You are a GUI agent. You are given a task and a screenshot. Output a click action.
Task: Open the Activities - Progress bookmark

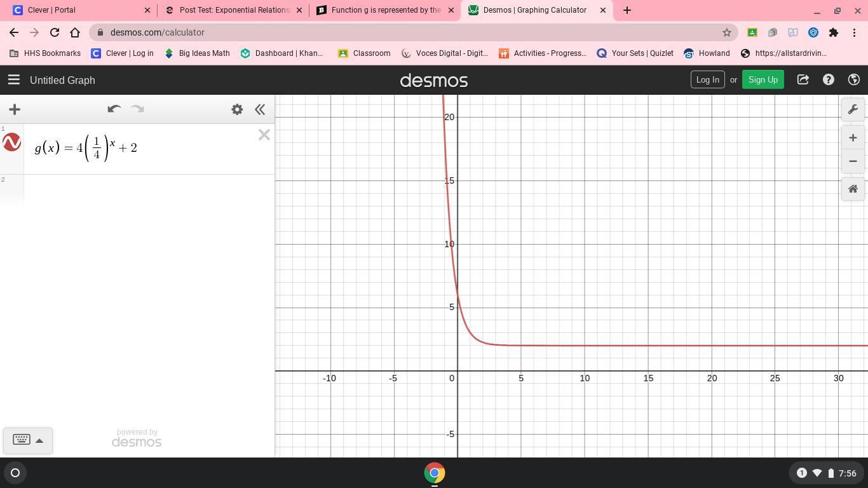543,53
